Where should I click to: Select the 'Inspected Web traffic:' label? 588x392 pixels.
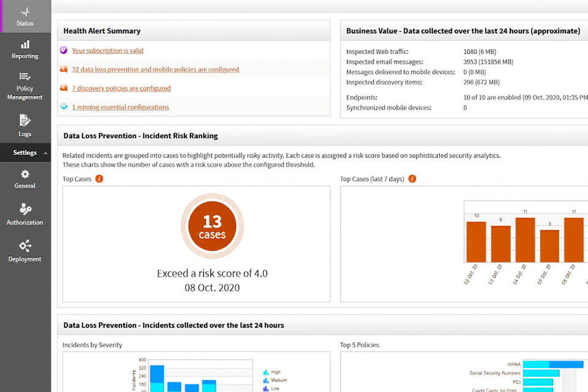(x=377, y=52)
